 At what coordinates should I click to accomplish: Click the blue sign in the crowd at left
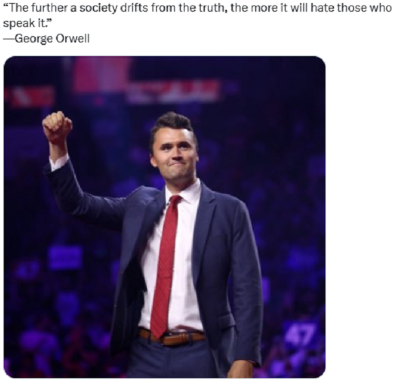[x=65, y=257]
